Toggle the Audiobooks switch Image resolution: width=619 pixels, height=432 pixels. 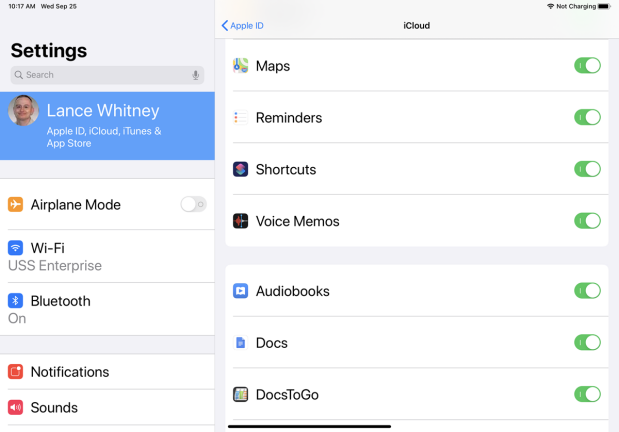pos(587,291)
